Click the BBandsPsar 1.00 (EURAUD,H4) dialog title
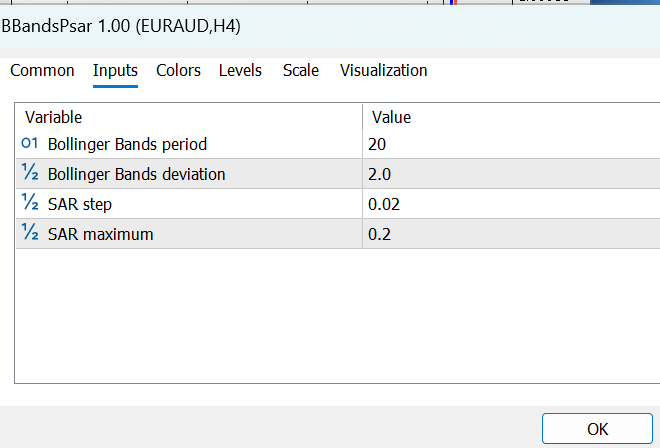The image size is (660, 448). point(121,26)
